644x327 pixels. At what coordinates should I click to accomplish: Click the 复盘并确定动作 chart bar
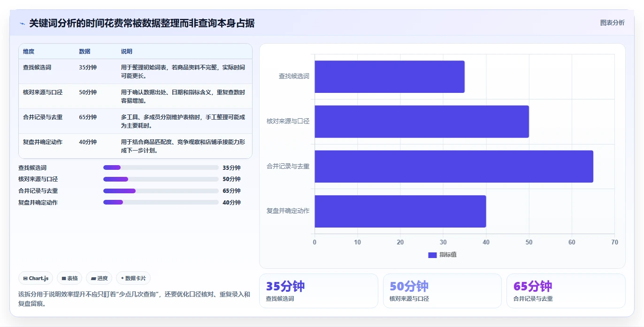click(x=400, y=212)
